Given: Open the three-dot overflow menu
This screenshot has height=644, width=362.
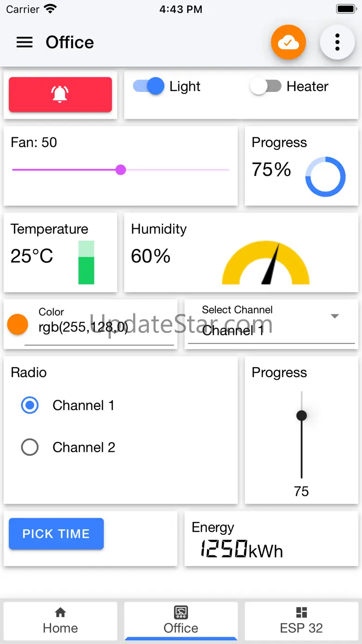Looking at the screenshot, I should pyautogui.click(x=337, y=43).
